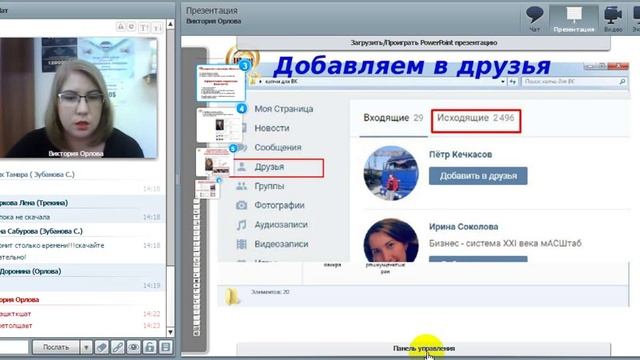Screen dimensions: 640x360
Task: Click Фотографии in the slide menu
Action: click(280, 205)
